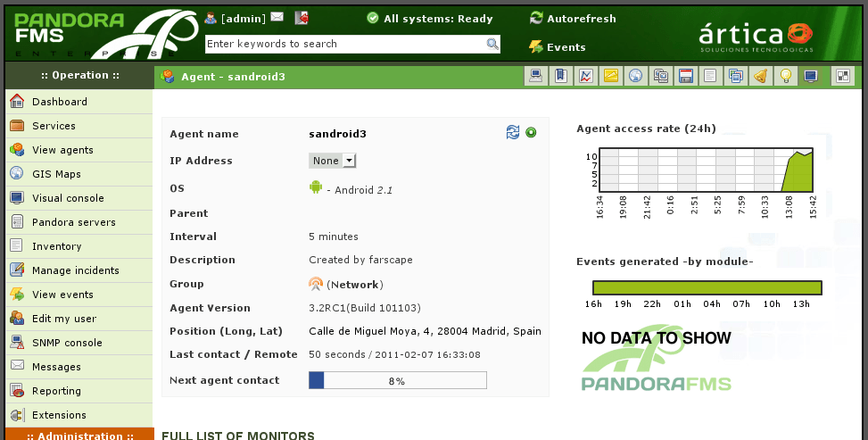Click the last contact time 50 seconds

(336, 354)
